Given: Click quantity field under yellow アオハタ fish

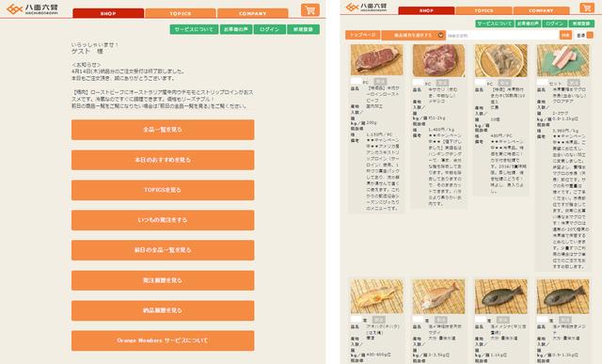Looking at the screenshot, I should pyautogui.click(x=356, y=320).
